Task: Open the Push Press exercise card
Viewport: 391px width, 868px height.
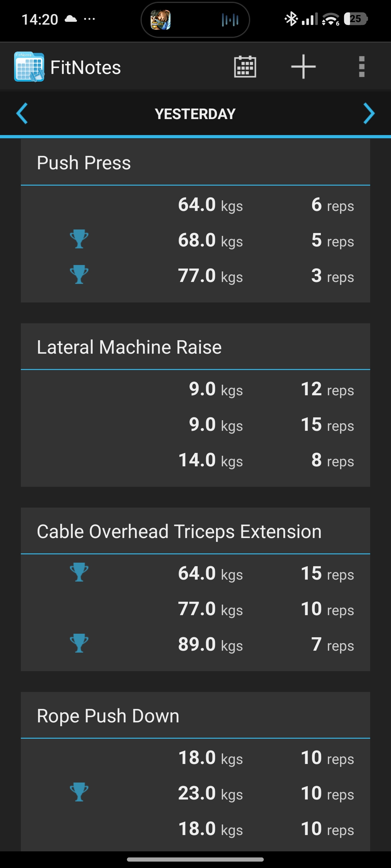Action: click(x=84, y=163)
